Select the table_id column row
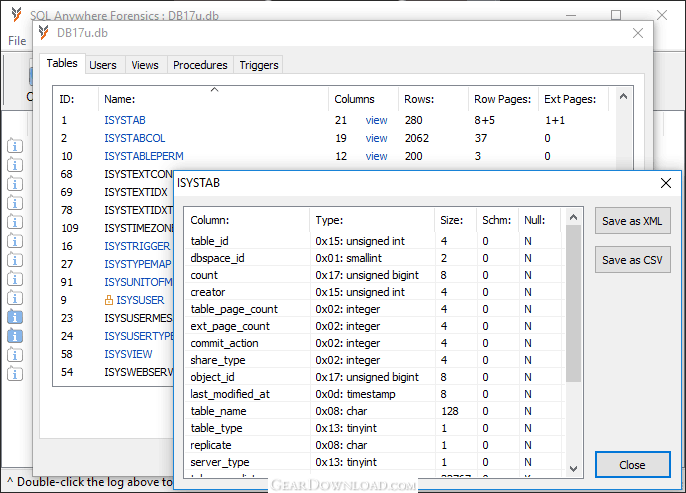686x493 pixels. pyautogui.click(x=374, y=241)
